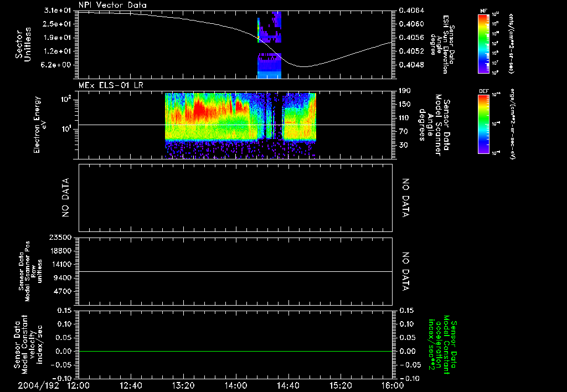
Task: Click the 13:20 time axis label
Action: 184,386
